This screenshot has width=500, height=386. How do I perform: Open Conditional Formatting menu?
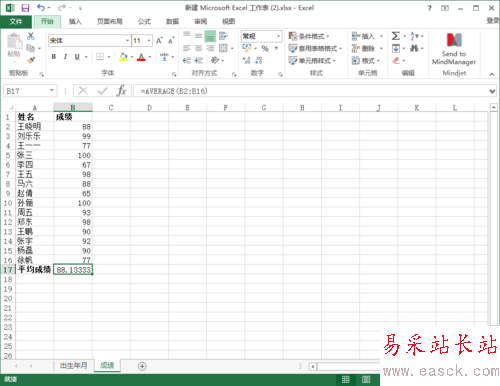(x=309, y=36)
